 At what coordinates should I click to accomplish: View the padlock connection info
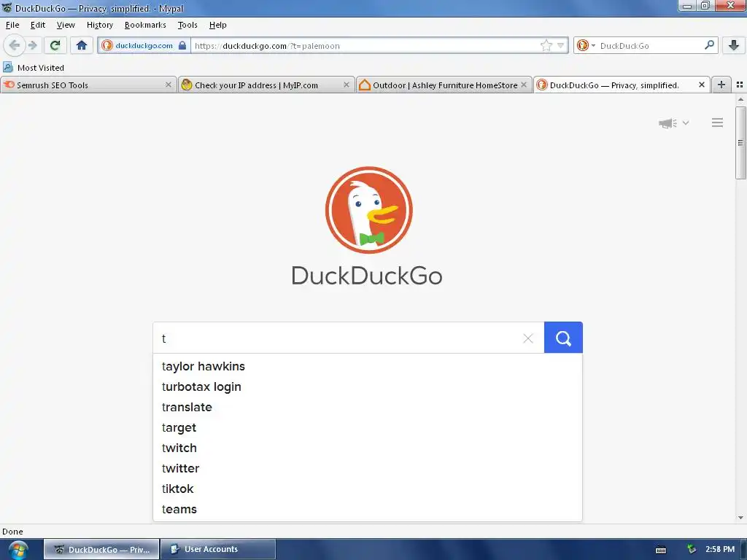(182, 45)
